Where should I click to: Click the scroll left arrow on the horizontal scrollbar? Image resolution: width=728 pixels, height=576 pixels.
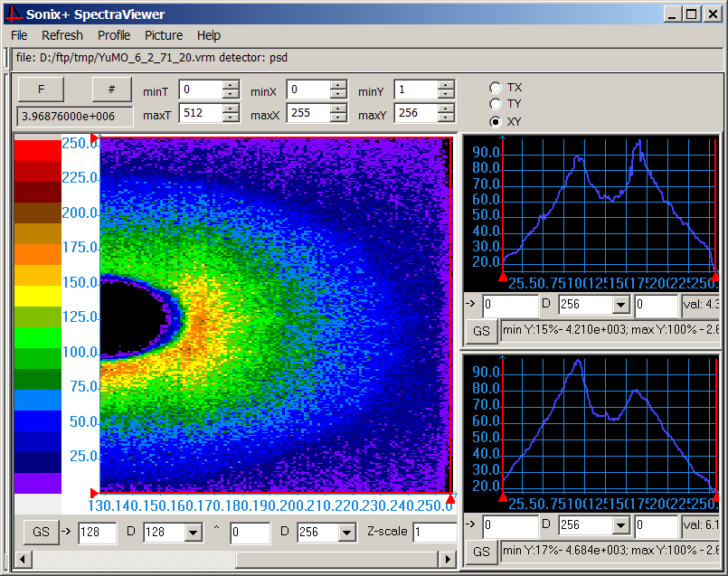21,560
